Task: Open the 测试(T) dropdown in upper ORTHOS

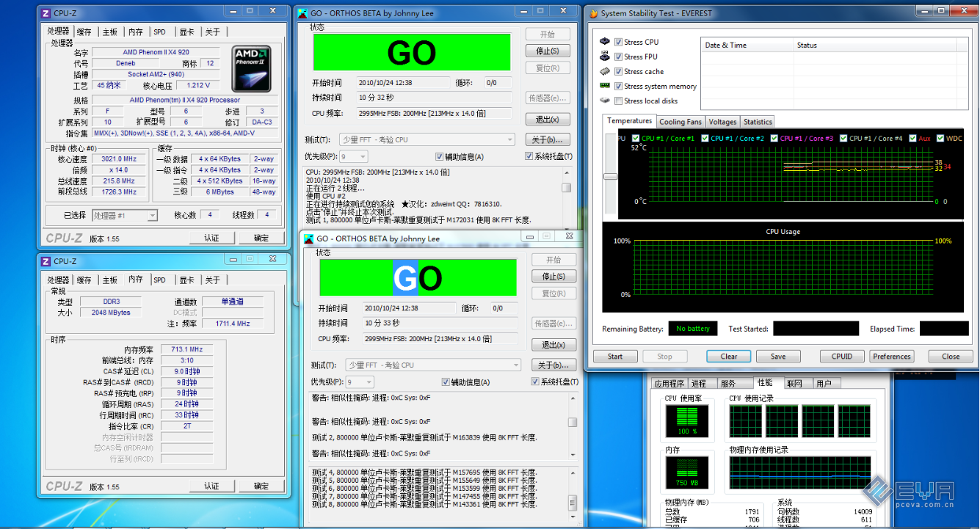Action: 427,139
